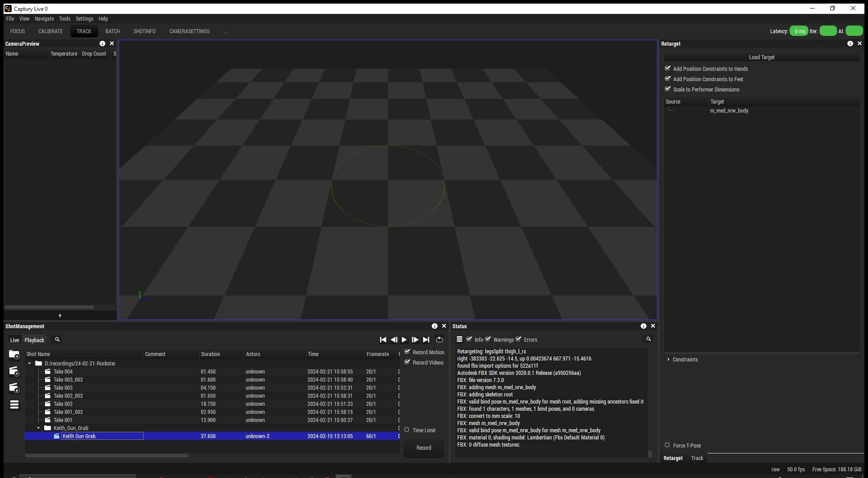The image size is (868, 478).
Task: Disable Record Motion checkbox
Action: point(408,352)
